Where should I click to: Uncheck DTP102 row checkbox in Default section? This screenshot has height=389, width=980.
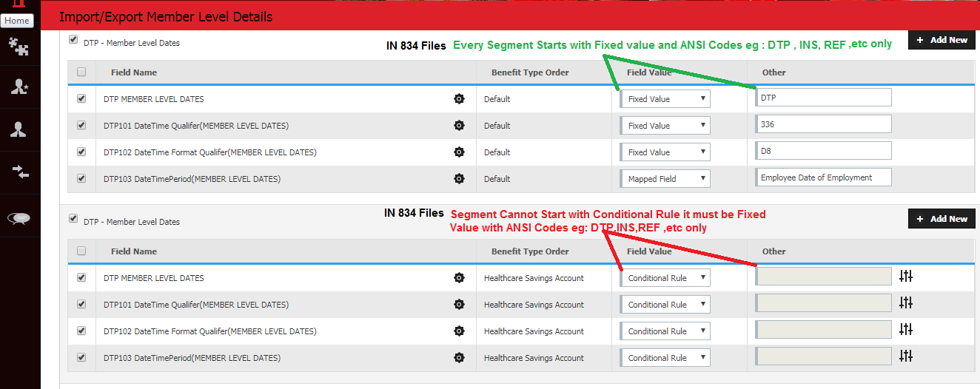(81, 152)
